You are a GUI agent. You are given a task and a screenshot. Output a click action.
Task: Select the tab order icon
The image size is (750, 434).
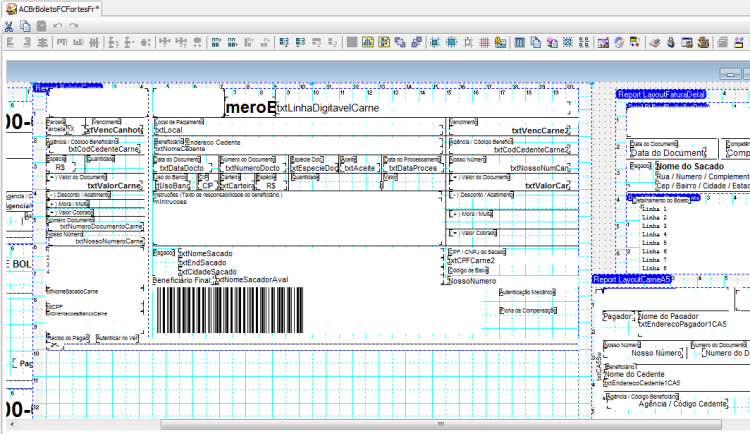(x=584, y=43)
